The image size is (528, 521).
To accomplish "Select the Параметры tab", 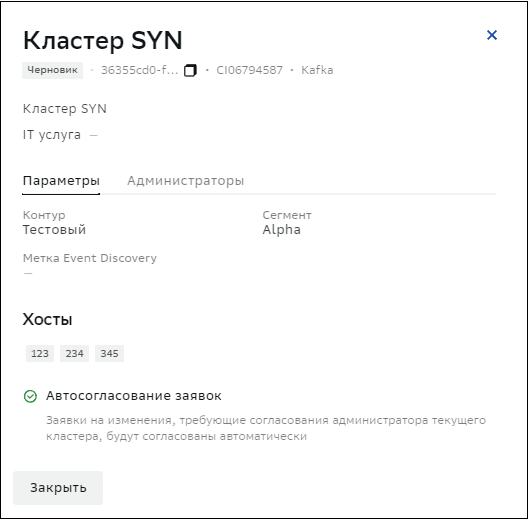I will point(61,181).
